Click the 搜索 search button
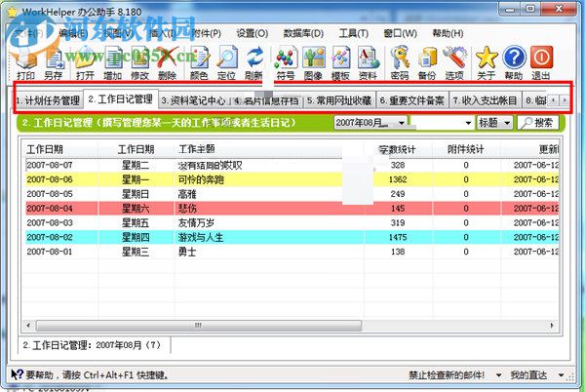Viewport: 585px width, 392px height. tap(538, 123)
